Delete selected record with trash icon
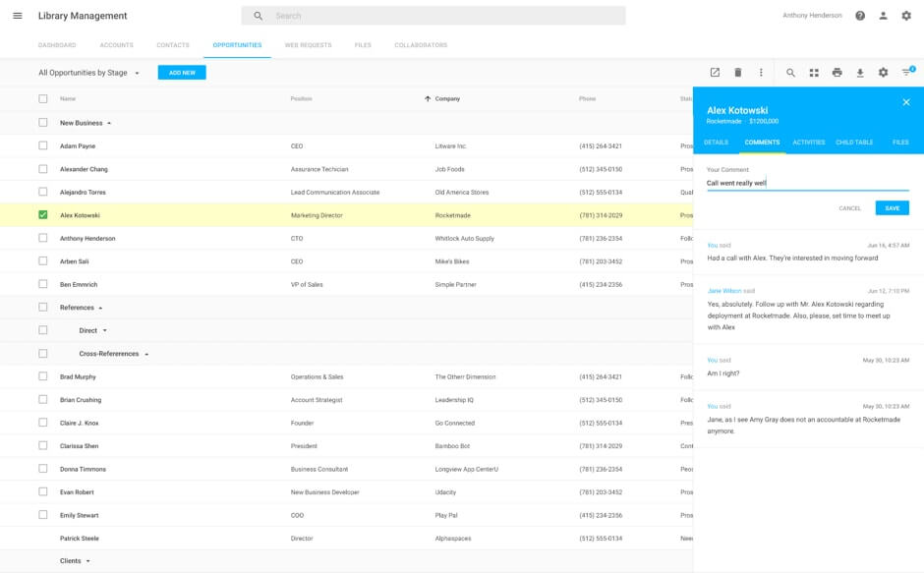The width and height of the screenshot is (924, 573). 738,73
